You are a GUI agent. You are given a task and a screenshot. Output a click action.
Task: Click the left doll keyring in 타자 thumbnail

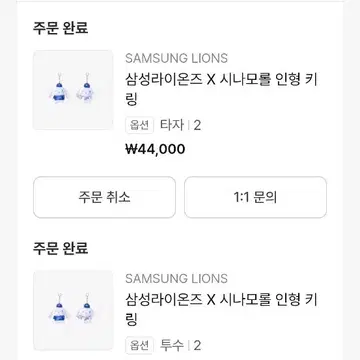pyautogui.click(x=59, y=89)
